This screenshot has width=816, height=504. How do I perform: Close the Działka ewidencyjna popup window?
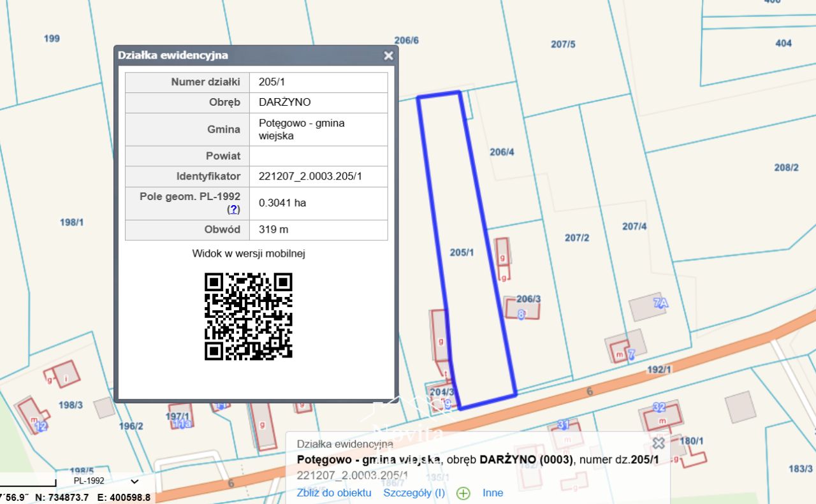click(x=388, y=55)
